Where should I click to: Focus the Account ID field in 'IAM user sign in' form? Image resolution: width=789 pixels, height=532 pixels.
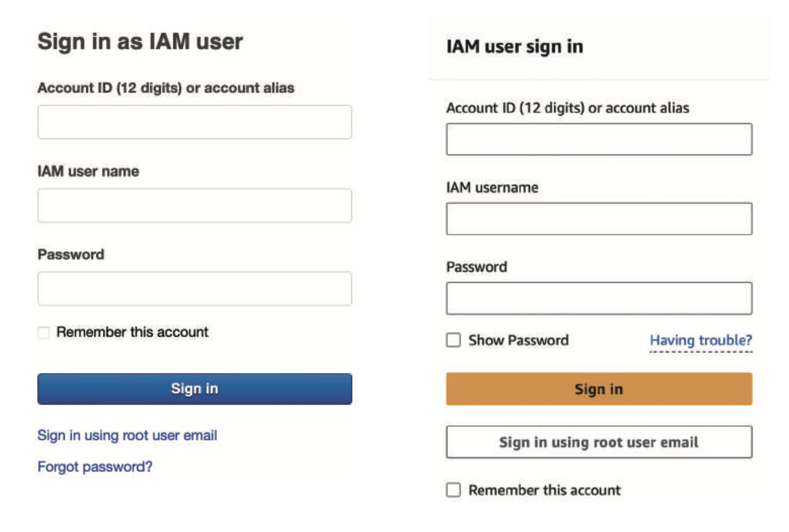pos(599,139)
